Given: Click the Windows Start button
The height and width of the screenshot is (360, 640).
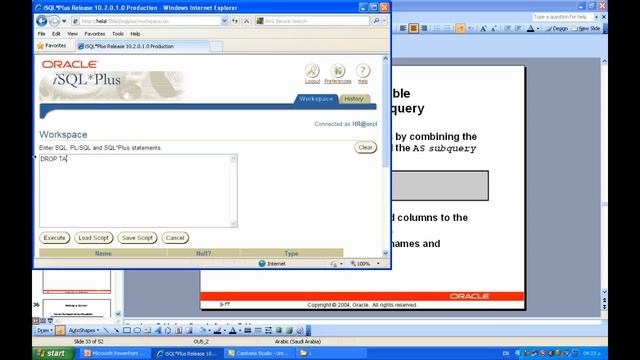Looking at the screenshot, I should (x=53, y=353).
